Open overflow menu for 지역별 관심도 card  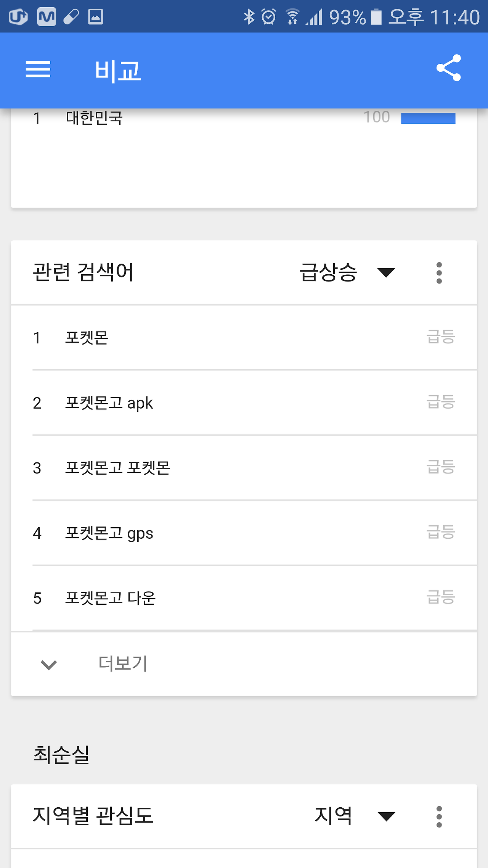[x=439, y=816]
